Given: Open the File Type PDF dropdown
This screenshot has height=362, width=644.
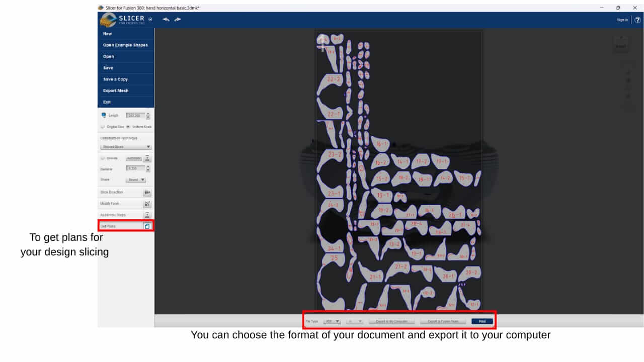Looking at the screenshot, I should [x=332, y=321].
